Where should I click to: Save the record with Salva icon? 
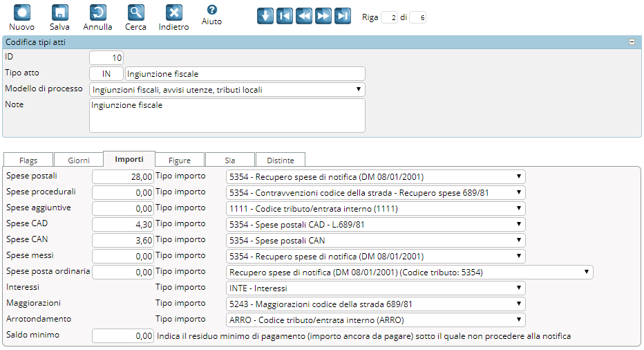pyautogui.click(x=59, y=13)
